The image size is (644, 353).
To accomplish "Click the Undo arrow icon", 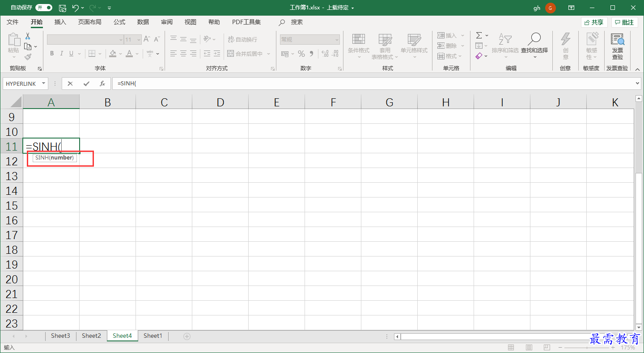I will [76, 8].
